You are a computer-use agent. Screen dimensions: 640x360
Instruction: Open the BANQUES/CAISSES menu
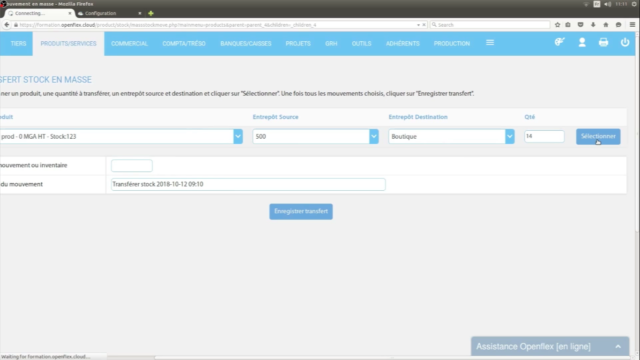[x=246, y=43]
